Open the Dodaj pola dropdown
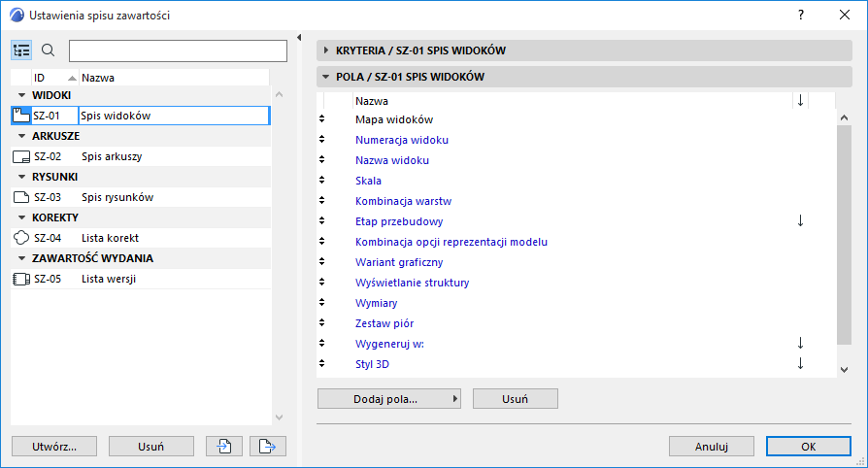The image size is (868, 468). pos(389,398)
